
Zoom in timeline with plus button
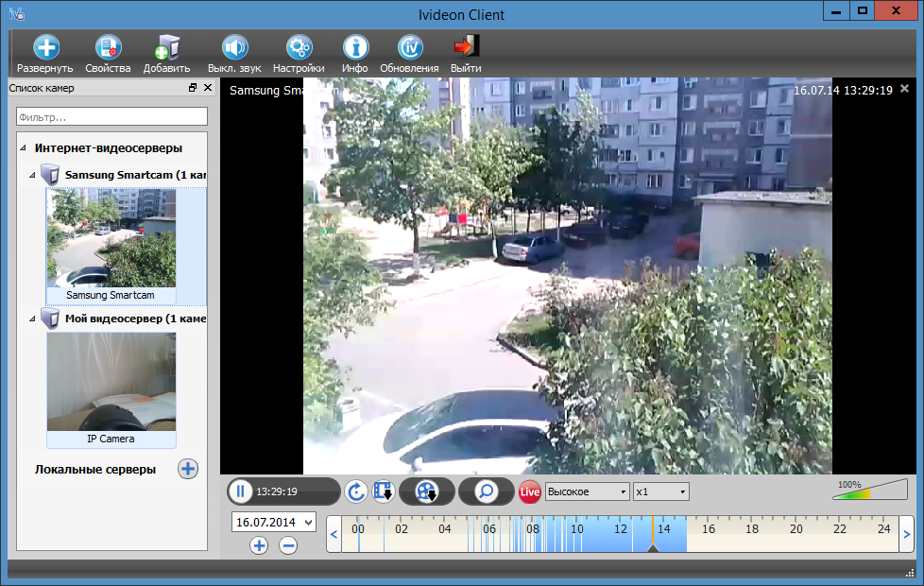coord(259,545)
